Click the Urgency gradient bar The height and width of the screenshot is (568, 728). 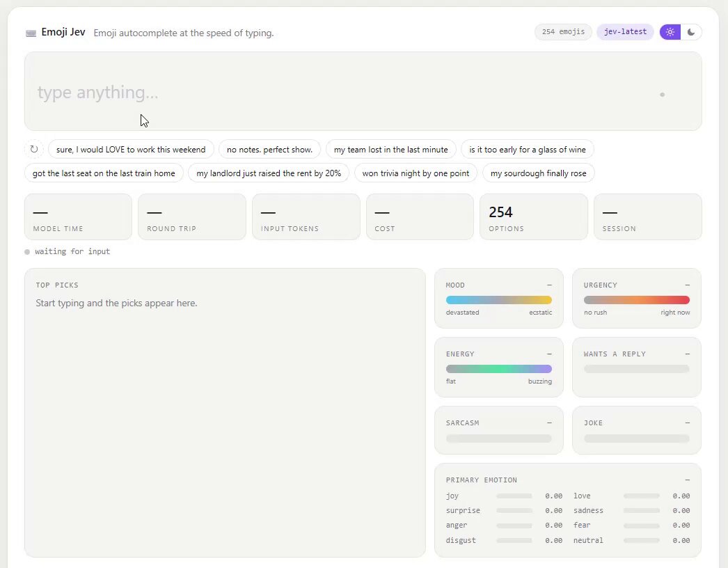click(637, 300)
